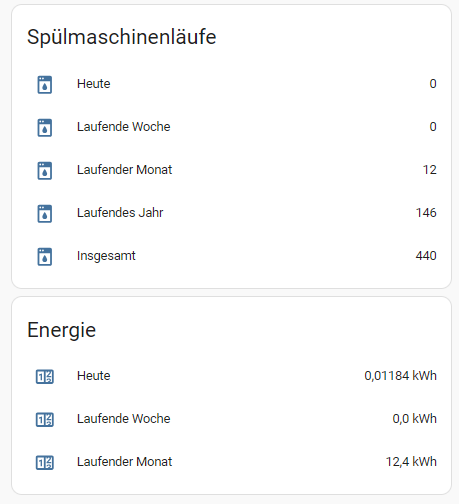Open Laufende Woche runs entity label
The image size is (459, 504).
click(x=124, y=127)
